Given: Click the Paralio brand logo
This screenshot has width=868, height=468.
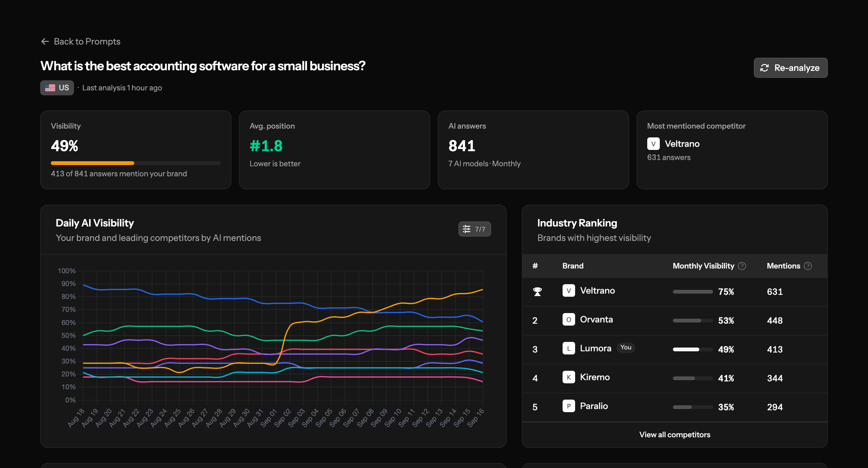Looking at the screenshot, I should tap(569, 406).
